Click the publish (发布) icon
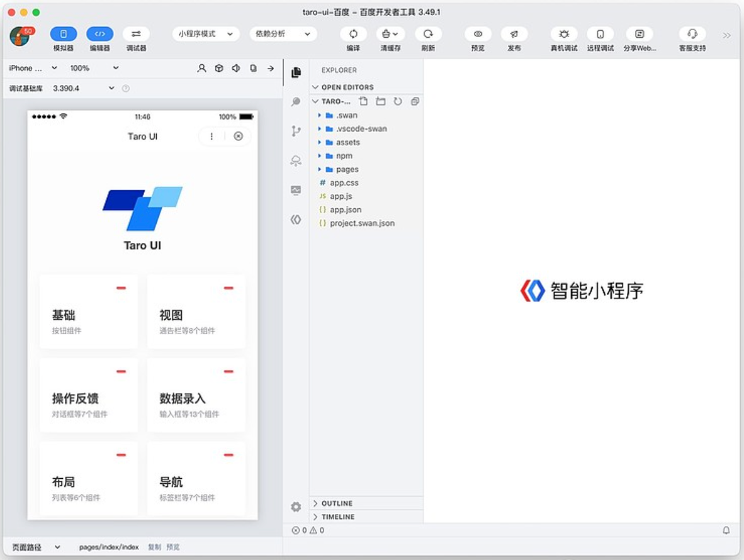 coord(514,34)
